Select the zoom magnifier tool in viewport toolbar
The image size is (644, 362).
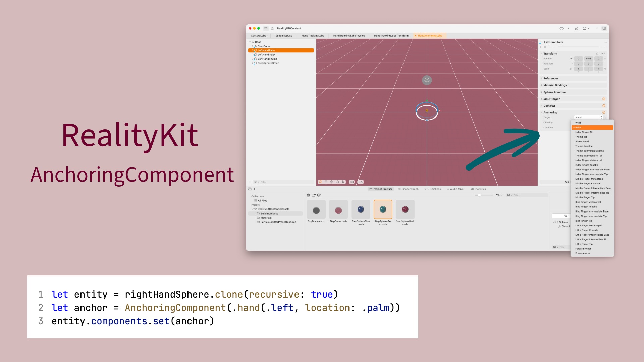tap(343, 182)
